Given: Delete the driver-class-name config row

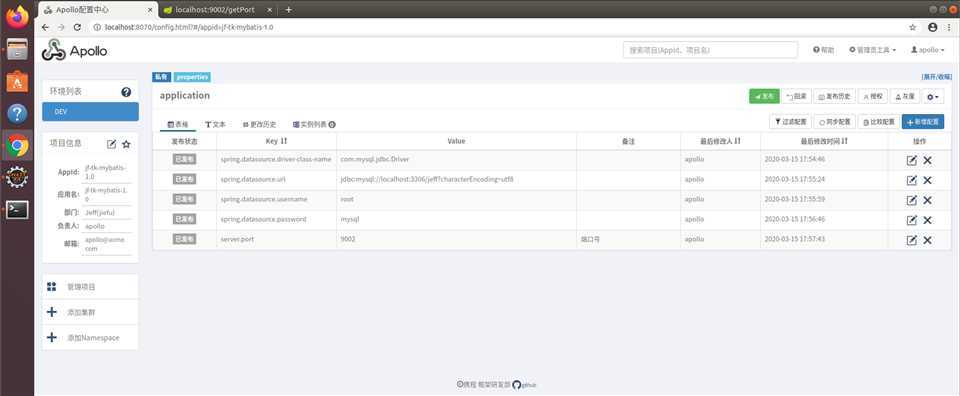Looking at the screenshot, I should tap(927, 160).
